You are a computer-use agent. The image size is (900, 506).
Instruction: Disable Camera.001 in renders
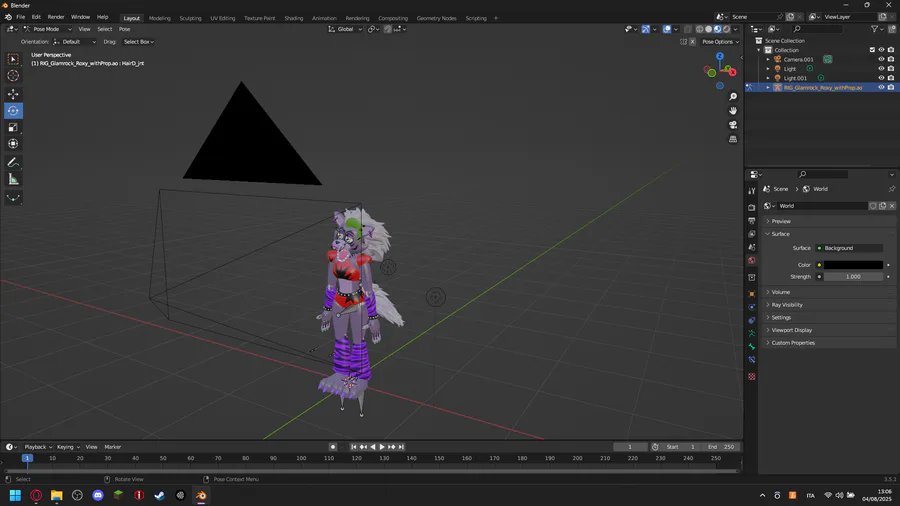(891, 59)
